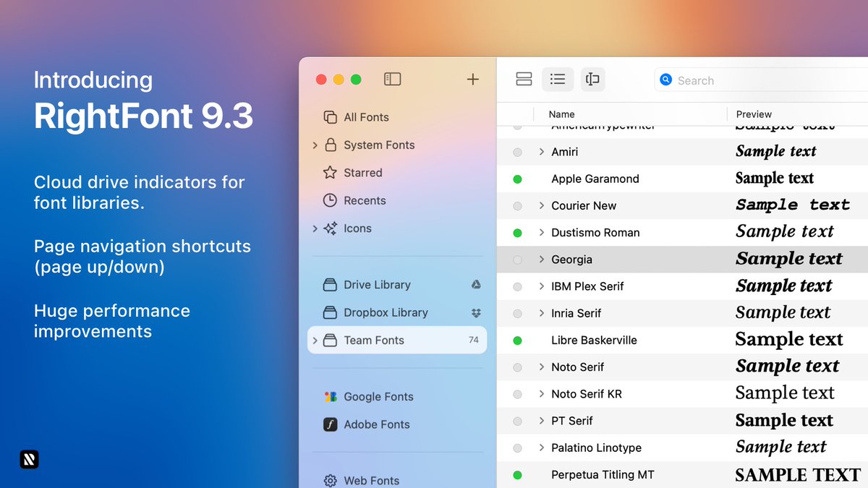Viewport: 868px width, 488px height.
Task: Click the Team Fonts tray icon
Action: (330, 340)
